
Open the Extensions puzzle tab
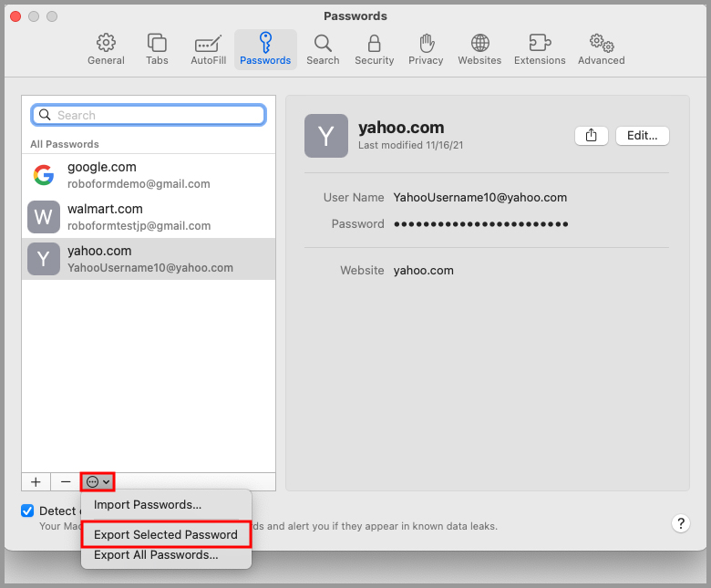540,49
